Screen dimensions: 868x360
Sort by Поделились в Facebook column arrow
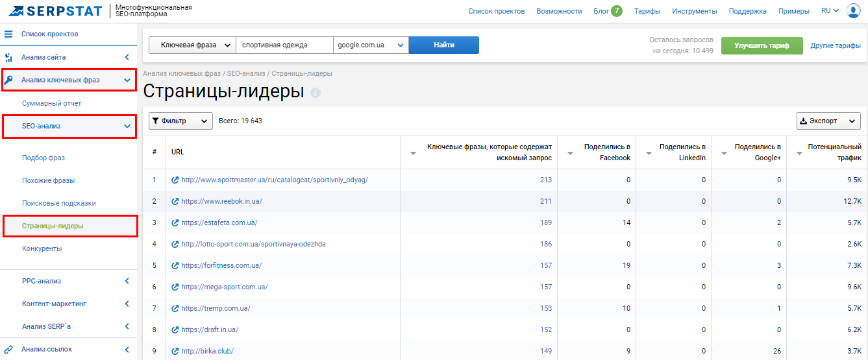tap(570, 154)
